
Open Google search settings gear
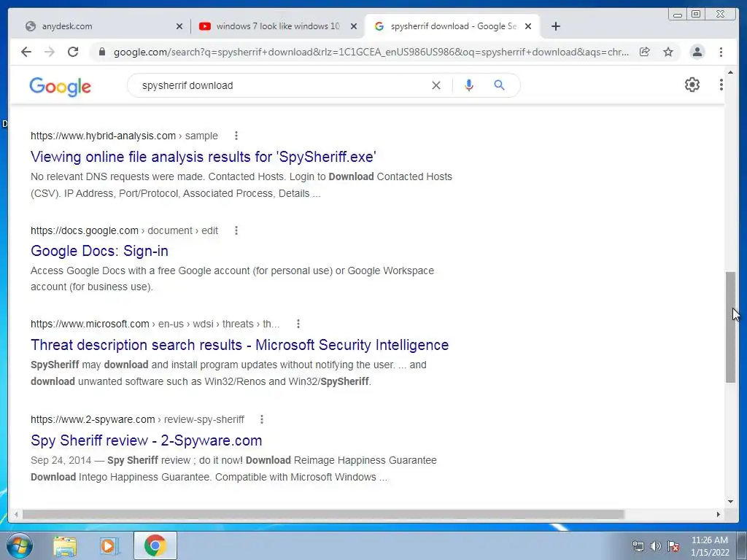pyautogui.click(x=692, y=85)
